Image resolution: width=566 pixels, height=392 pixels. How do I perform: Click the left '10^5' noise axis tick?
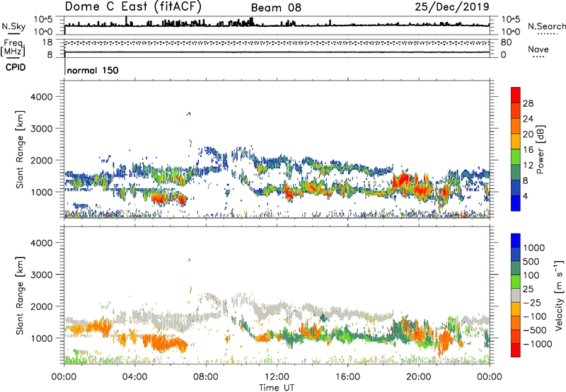coord(43,20)
